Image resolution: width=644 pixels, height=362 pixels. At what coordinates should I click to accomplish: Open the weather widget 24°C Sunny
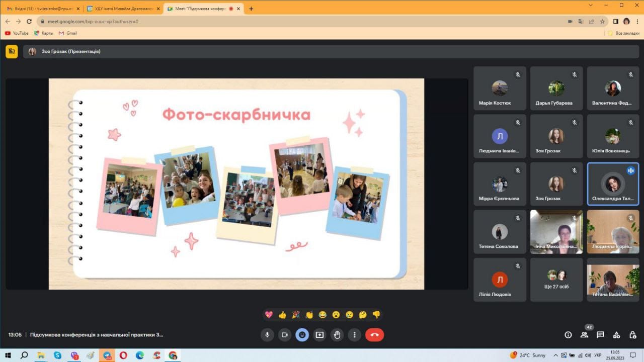(x=528, y=355)
